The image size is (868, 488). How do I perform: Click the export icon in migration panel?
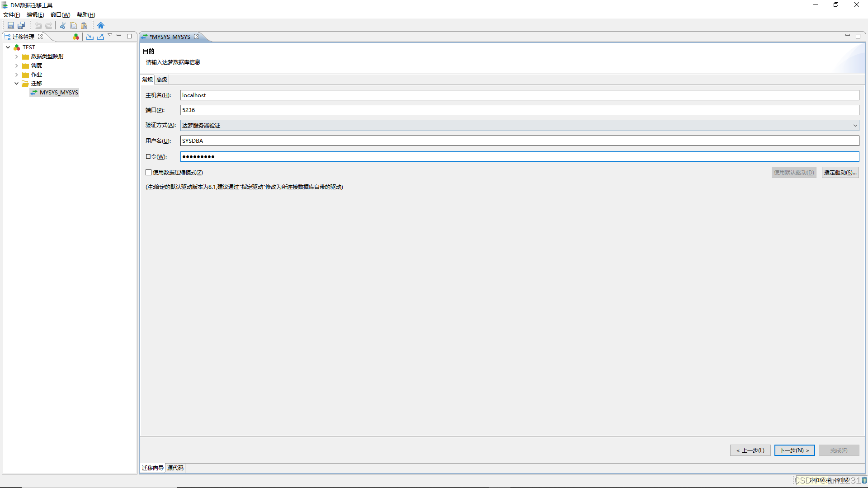100,37
